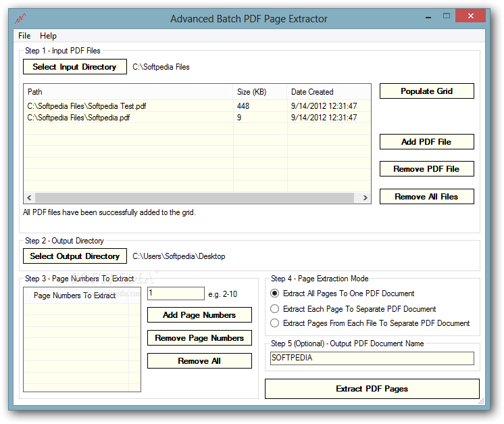Open the Help menu
The height and width of the screenshot is (424, 504).
pyautogui.click(x=48, y=36)
